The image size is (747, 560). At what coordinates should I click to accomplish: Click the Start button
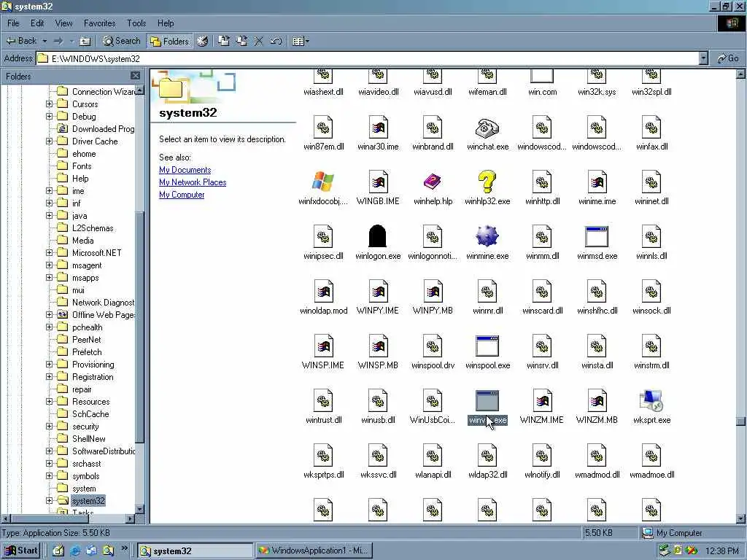tap(21, 551)
